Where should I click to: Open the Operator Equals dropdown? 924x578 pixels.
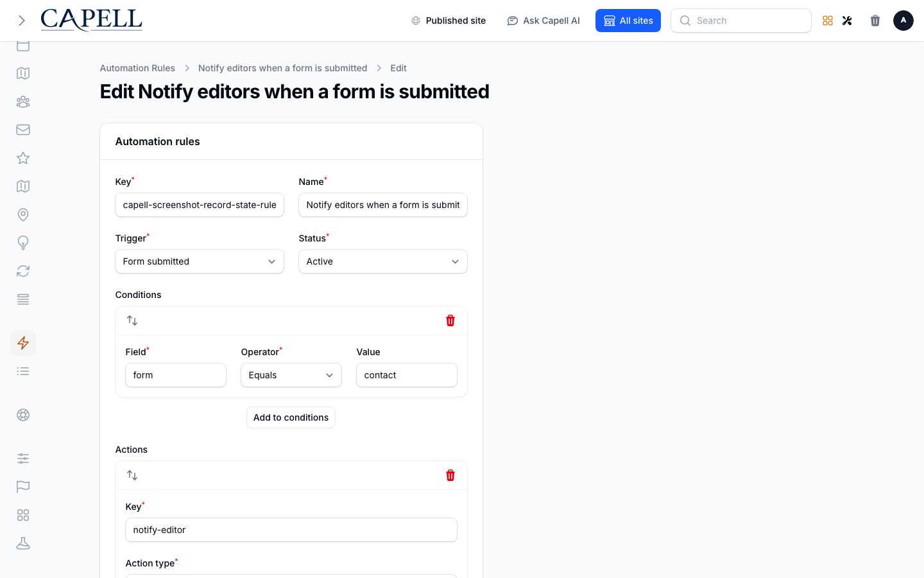291,375
